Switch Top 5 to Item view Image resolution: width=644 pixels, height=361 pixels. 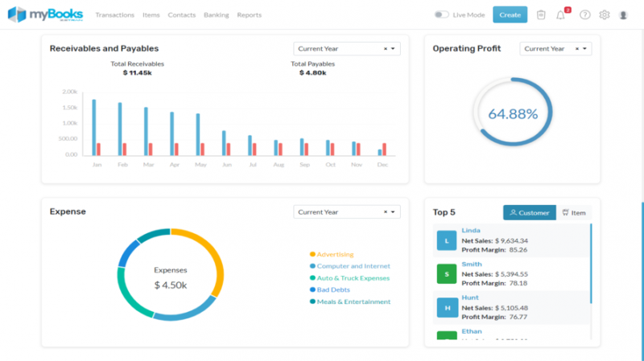[573, 212]
